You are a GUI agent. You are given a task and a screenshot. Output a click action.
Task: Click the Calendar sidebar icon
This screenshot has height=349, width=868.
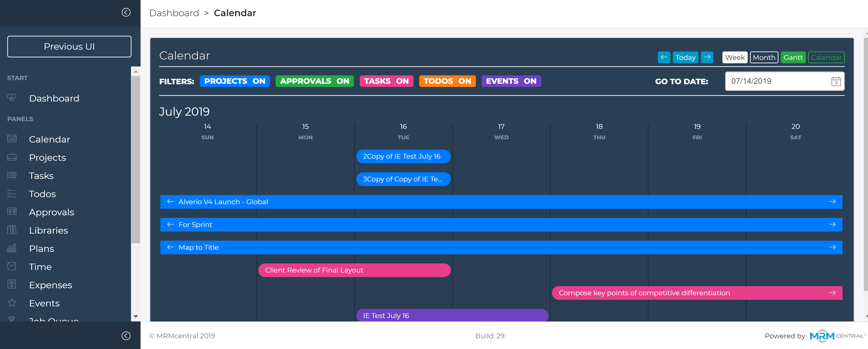click(x=12, y=139)
